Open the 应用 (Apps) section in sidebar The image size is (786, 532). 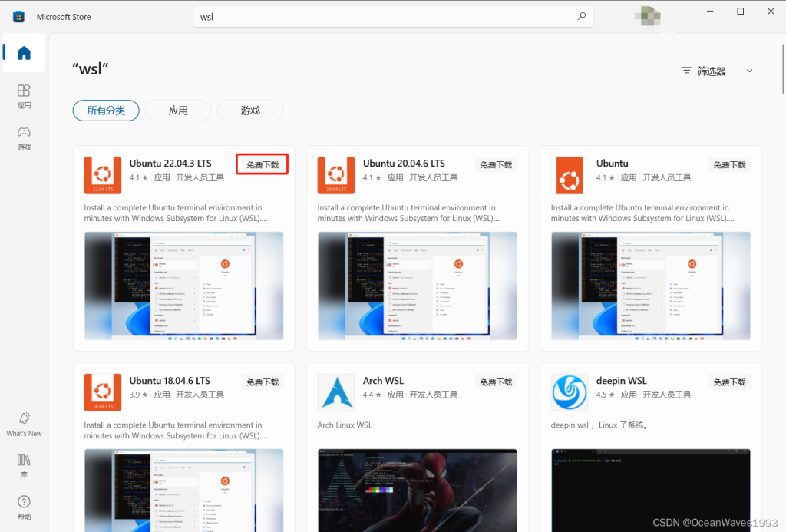point(24,96)
